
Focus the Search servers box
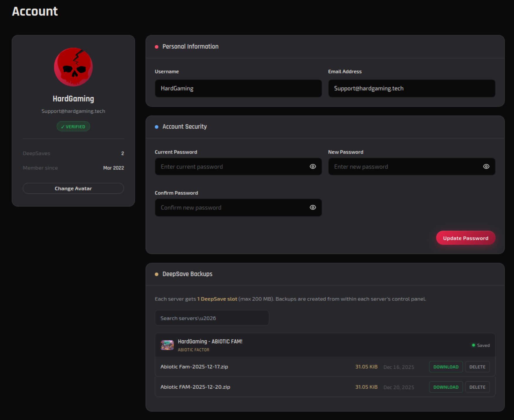click(212, 318)
